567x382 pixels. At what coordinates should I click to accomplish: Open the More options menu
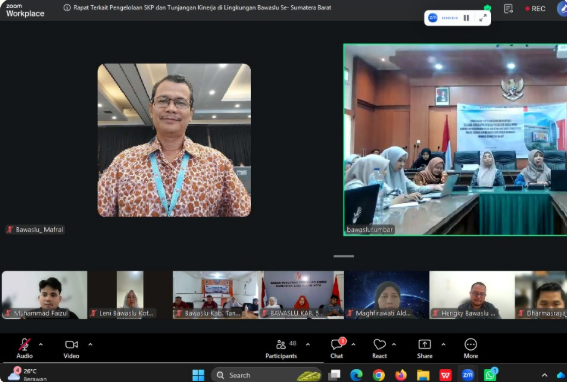click(471, 348)
